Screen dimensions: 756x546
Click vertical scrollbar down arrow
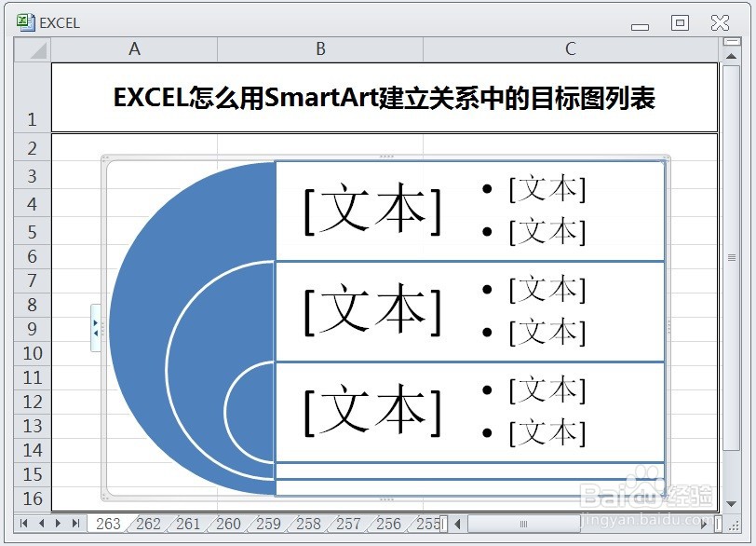click(x=732, y=503)
